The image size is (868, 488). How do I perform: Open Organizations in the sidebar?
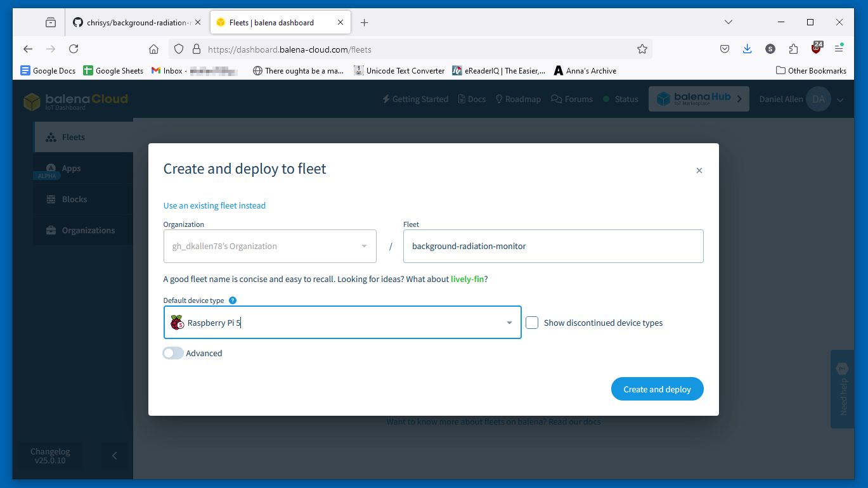[x=83, y=230]
